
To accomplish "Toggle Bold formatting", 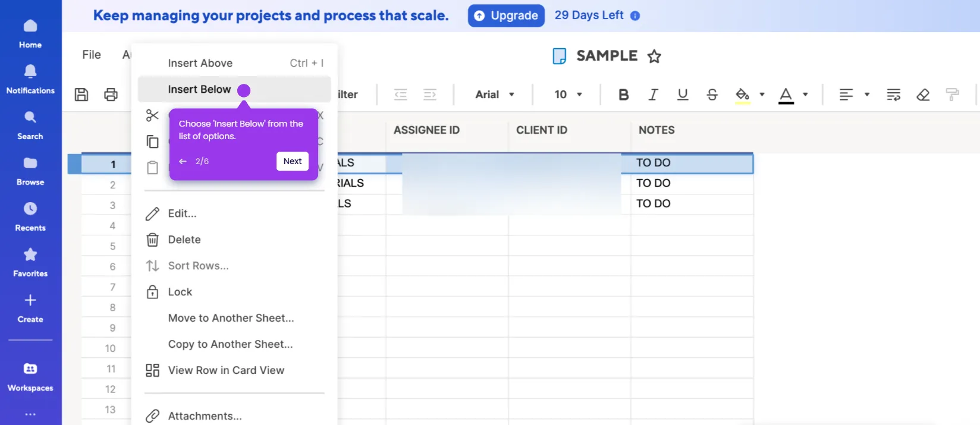I will [624, 95].
